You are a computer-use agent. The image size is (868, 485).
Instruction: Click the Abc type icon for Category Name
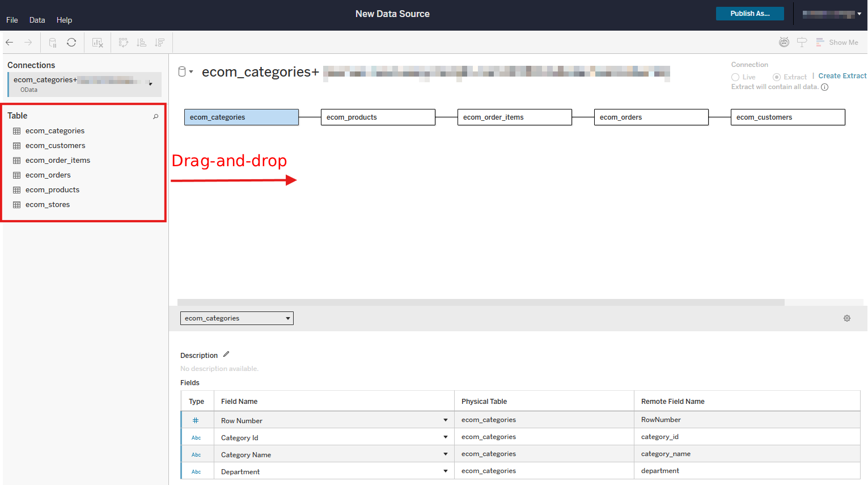[x=196, y=454]
